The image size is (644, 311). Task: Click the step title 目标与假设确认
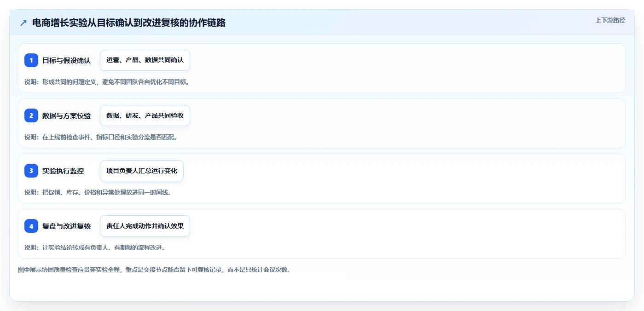tap(67, 60)
